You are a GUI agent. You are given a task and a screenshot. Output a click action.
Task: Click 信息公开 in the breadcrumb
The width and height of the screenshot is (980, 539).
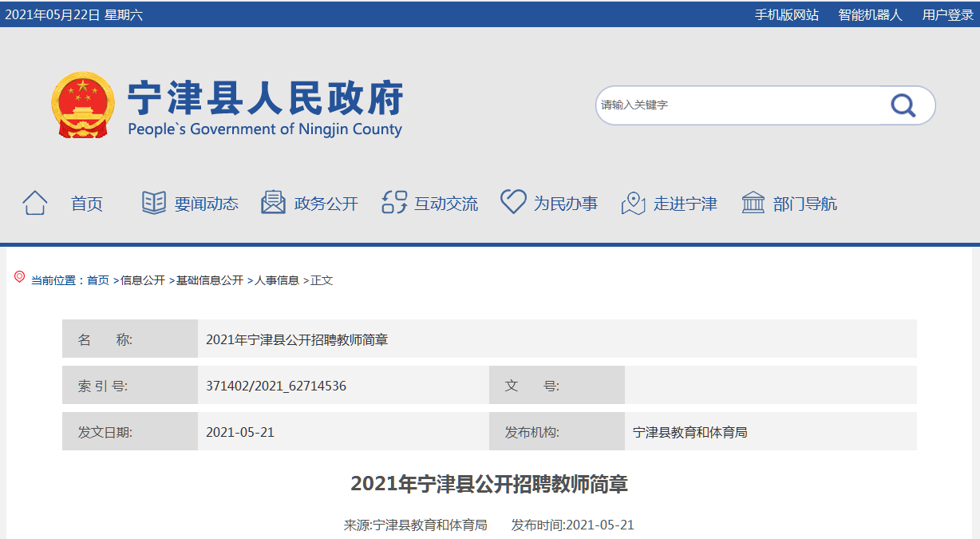pyautogui.click(x=143, y=280)
